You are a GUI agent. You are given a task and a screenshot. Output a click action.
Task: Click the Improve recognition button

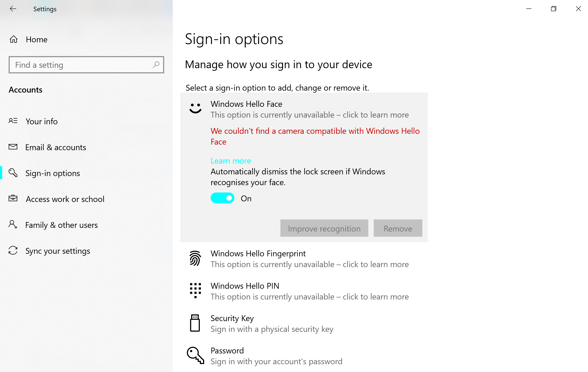324,228
